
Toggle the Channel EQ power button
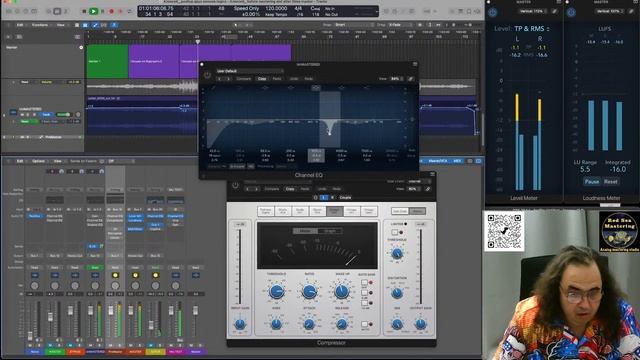click(207, 75)
